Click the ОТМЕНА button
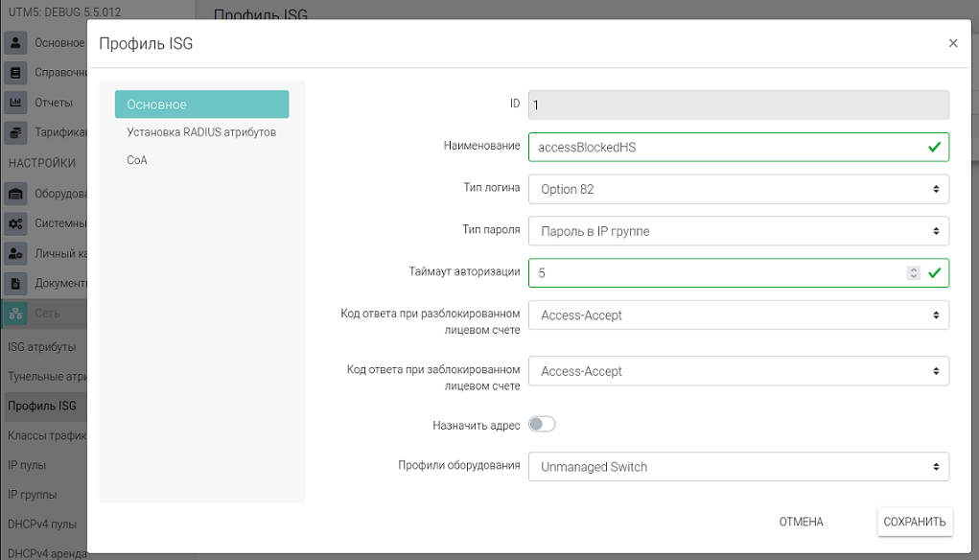This screenshot has width=979, height=560. (801, 522)
